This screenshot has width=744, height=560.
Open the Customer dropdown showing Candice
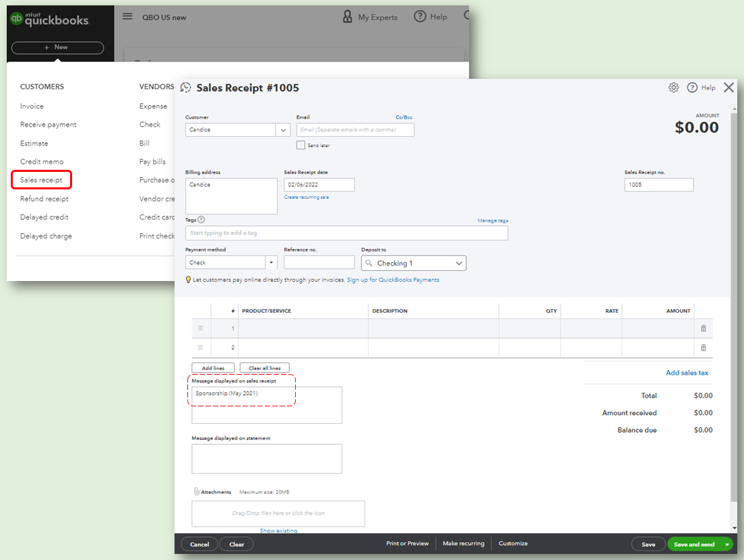click(x=282, y=129)
